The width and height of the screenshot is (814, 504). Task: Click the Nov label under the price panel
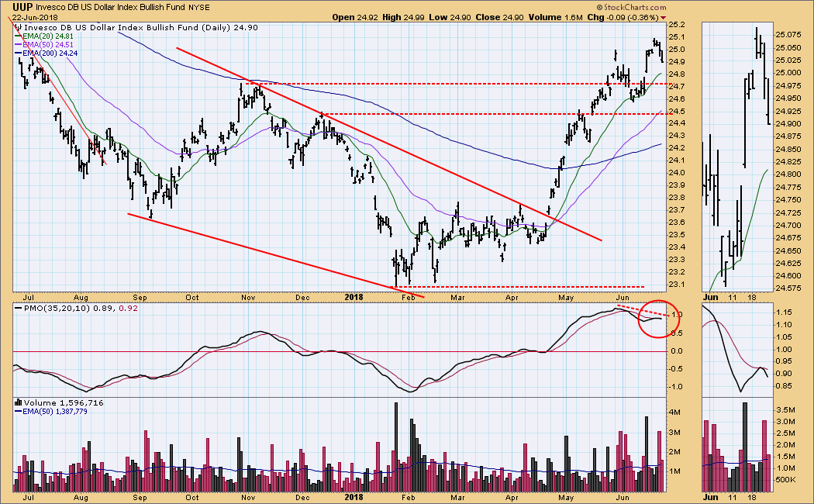[248, 298]
